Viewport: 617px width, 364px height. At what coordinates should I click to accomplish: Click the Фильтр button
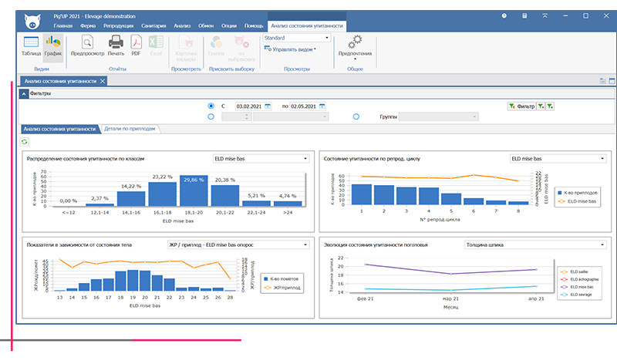click(521, 106)
